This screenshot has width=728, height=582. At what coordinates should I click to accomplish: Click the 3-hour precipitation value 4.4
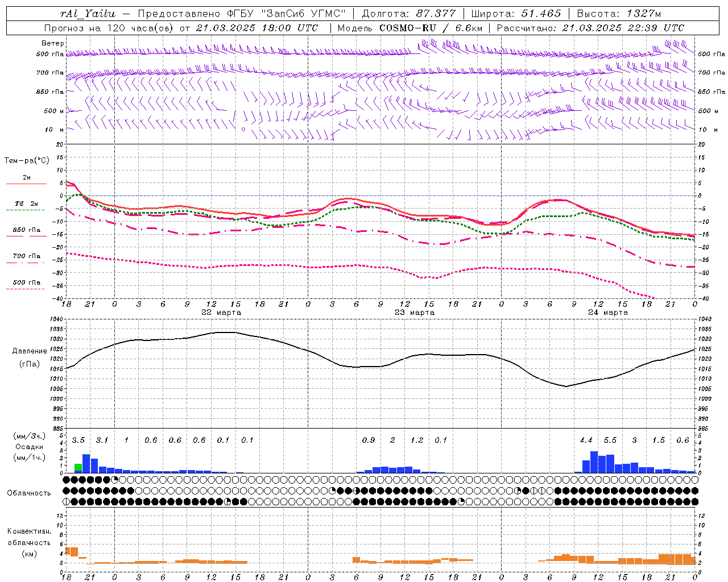(586, 440)
